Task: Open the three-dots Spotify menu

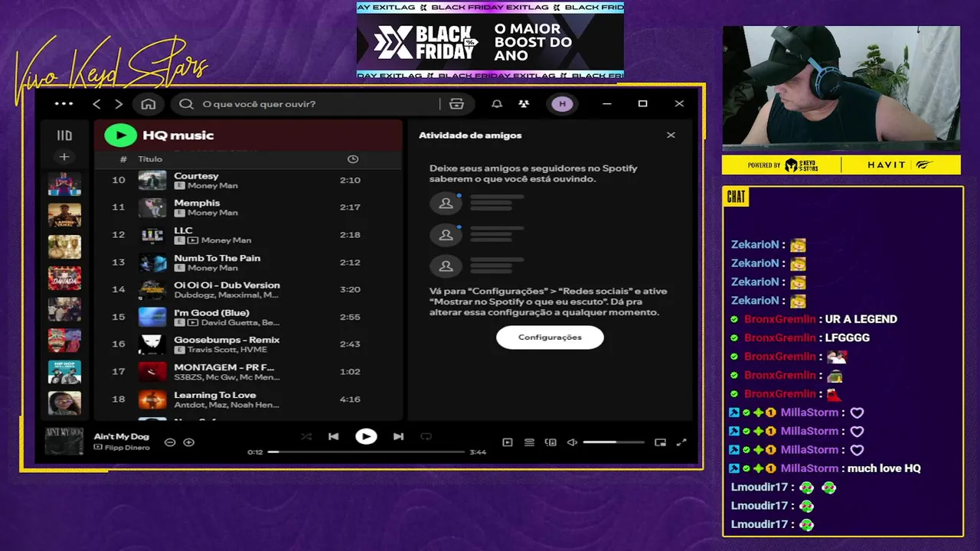Action: pos(64,104)
